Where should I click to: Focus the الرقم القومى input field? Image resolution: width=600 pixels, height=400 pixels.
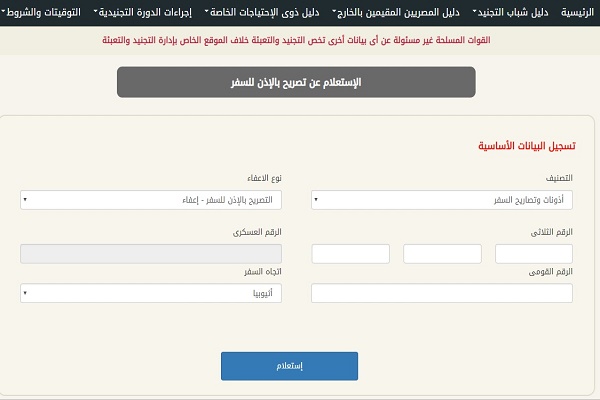442,293
